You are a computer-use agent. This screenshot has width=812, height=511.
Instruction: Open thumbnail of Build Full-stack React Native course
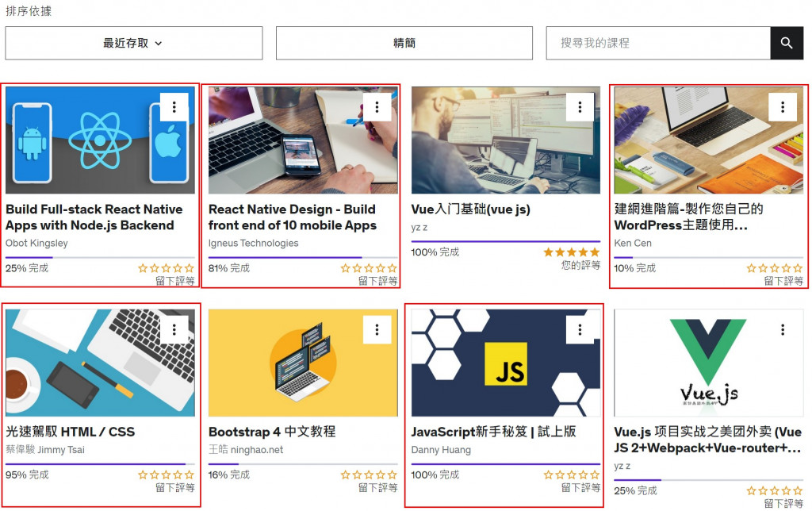pyautogui.click(x=100, y=140)
